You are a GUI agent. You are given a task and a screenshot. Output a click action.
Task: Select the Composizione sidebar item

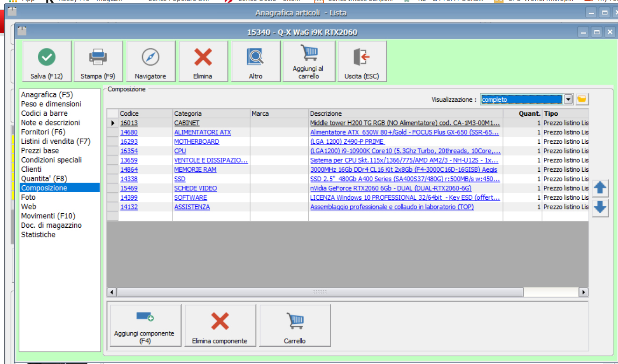pos(60,188)
